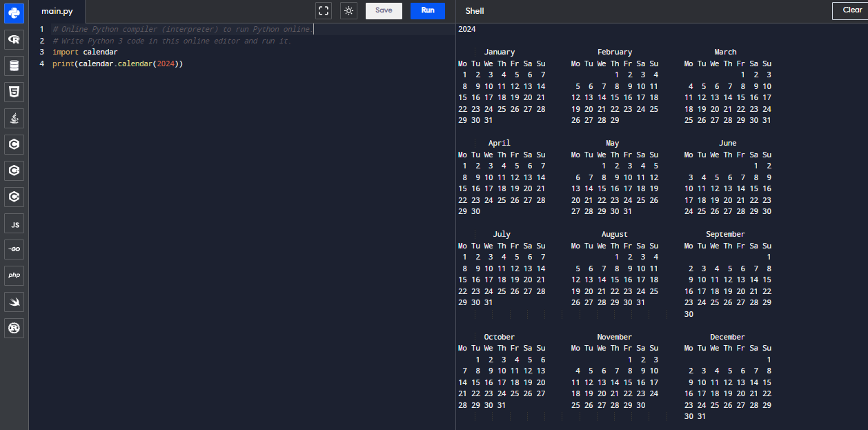Click the C compiler icon below Java
Viewport: 868px width, 430px height.
(x=14, y=144)
